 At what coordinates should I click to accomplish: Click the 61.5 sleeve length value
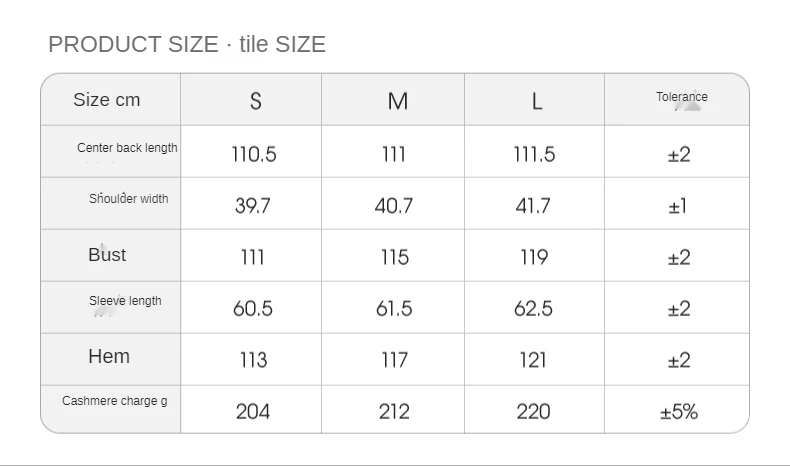pos(394,308)
